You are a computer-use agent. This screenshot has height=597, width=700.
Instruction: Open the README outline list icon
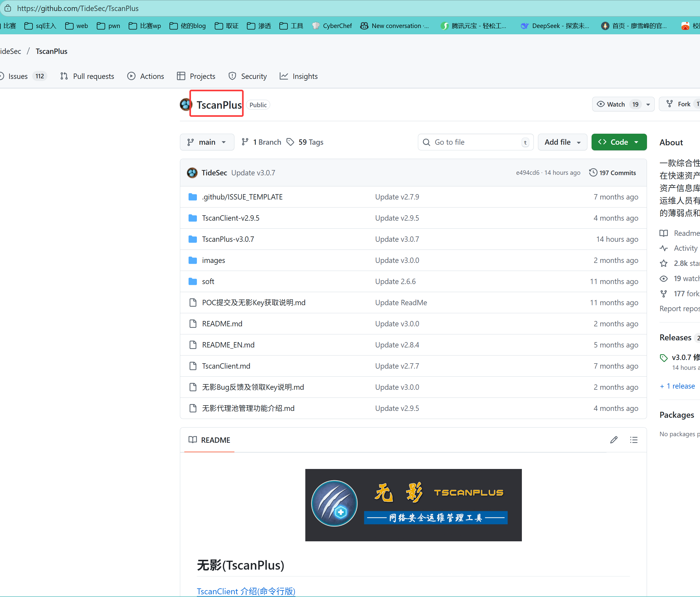click(634, 440)
